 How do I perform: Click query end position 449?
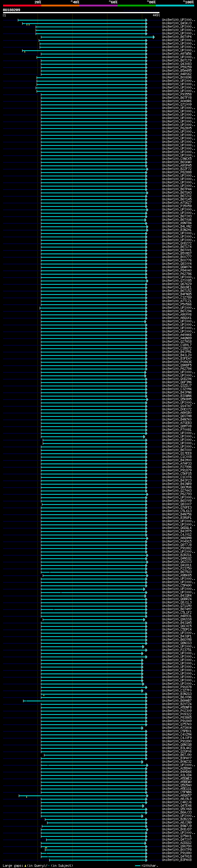[155, 15]
